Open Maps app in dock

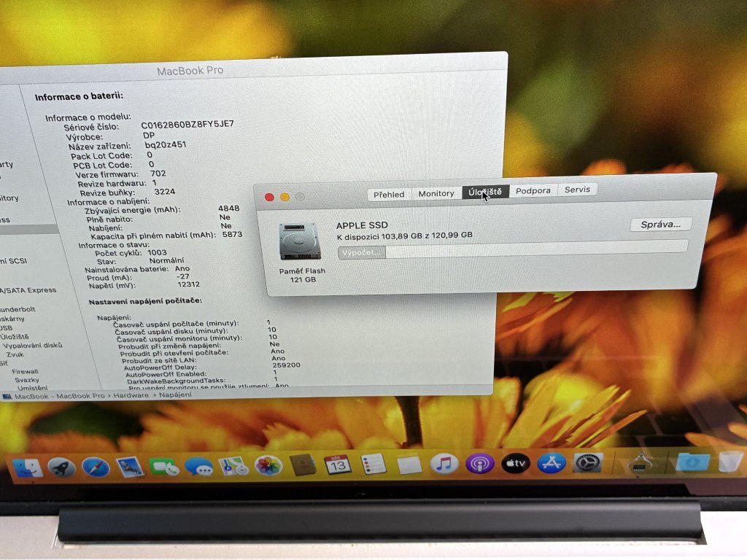(x=233, y=466)
